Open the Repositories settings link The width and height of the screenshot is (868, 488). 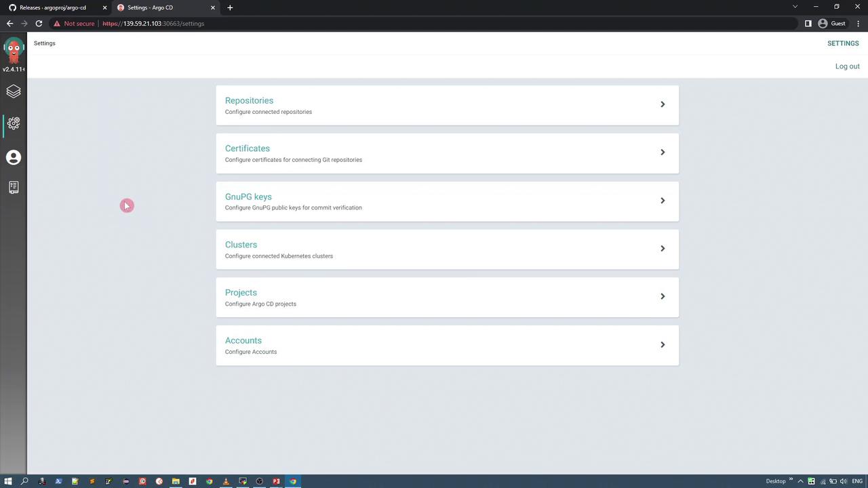(x=249, y=100)
